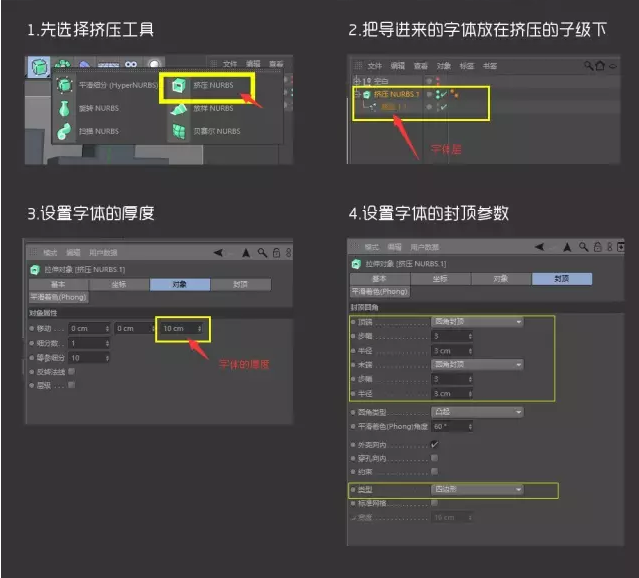Screen dimensions: 639x578
Task: Click lock icon in step 4 panel
Action: tap(597, 247)
